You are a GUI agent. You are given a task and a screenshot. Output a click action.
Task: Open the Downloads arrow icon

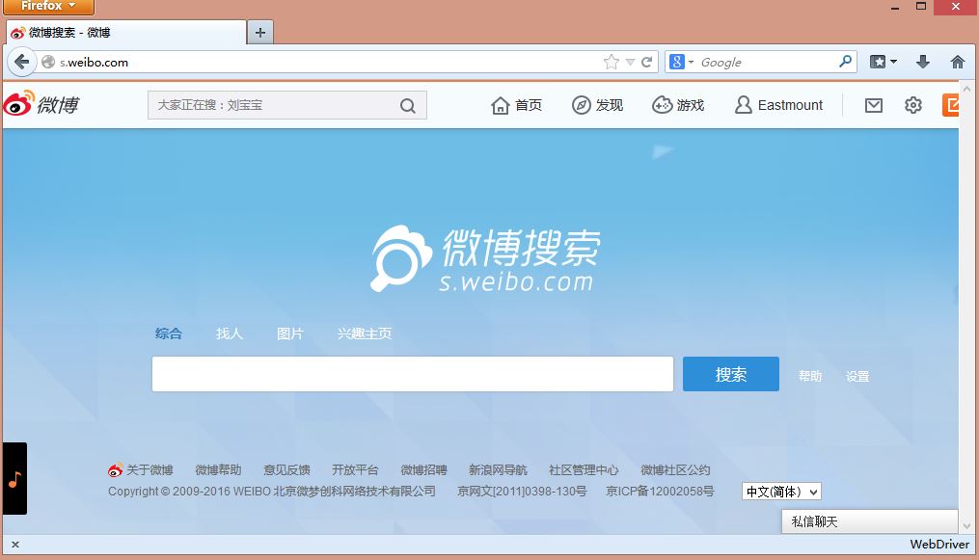point(923,62)
